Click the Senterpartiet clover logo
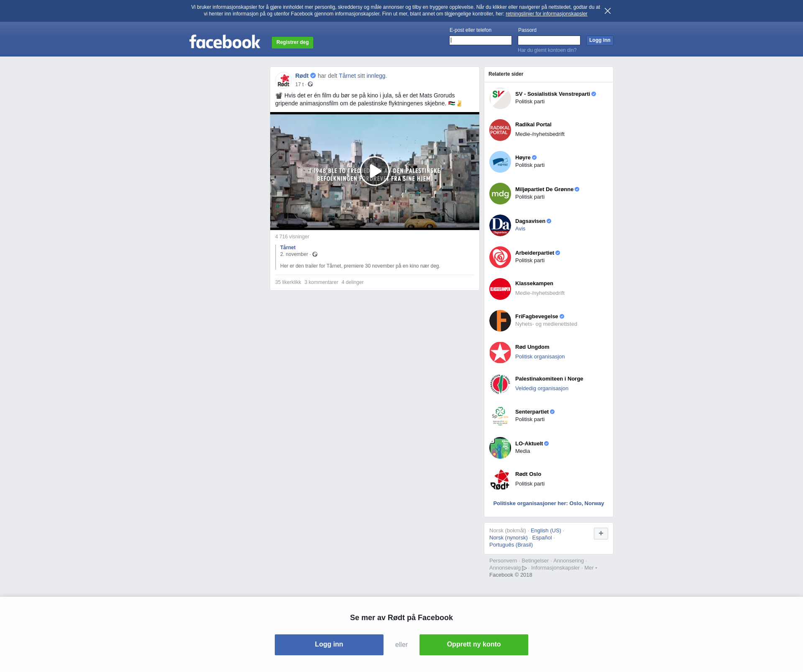The image size is (803, 672). 500,416
